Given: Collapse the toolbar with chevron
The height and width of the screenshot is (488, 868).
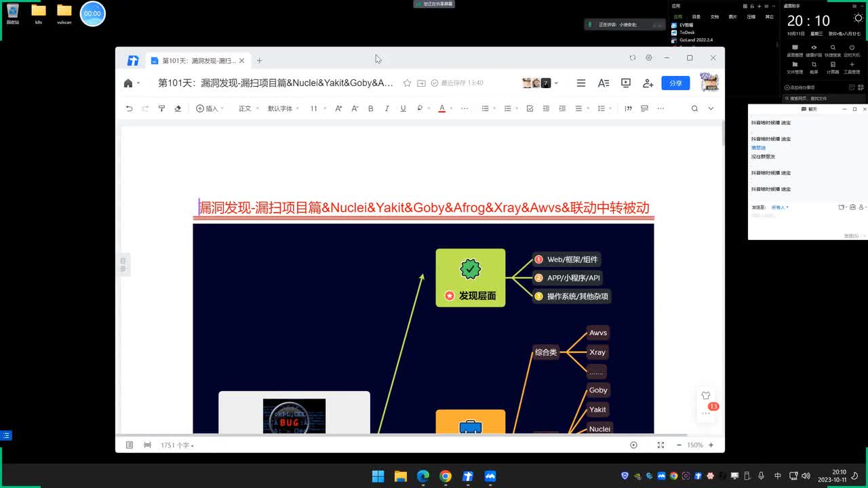Looking at the screenshot, I should coord(711,108).
